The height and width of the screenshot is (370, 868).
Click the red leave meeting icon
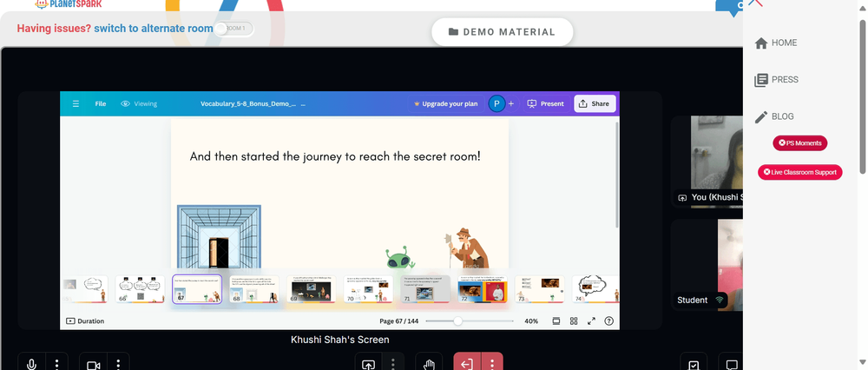pos(467,365)
